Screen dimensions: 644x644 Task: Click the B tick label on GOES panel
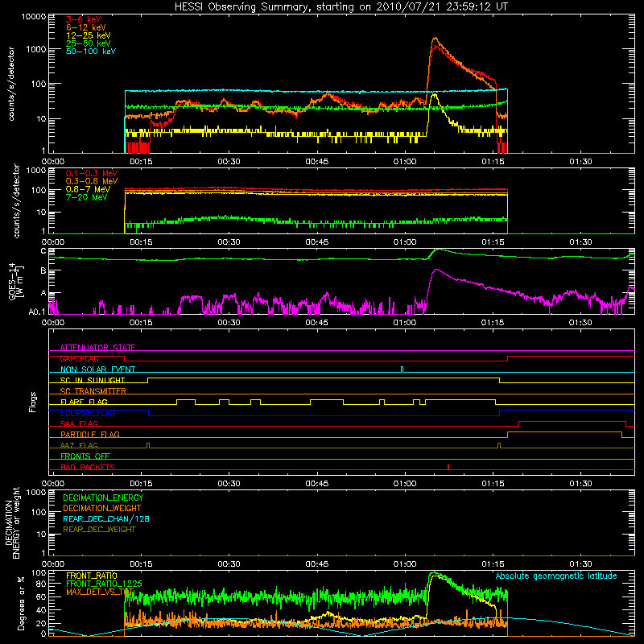pyautogui.click(x=43, y=270)
